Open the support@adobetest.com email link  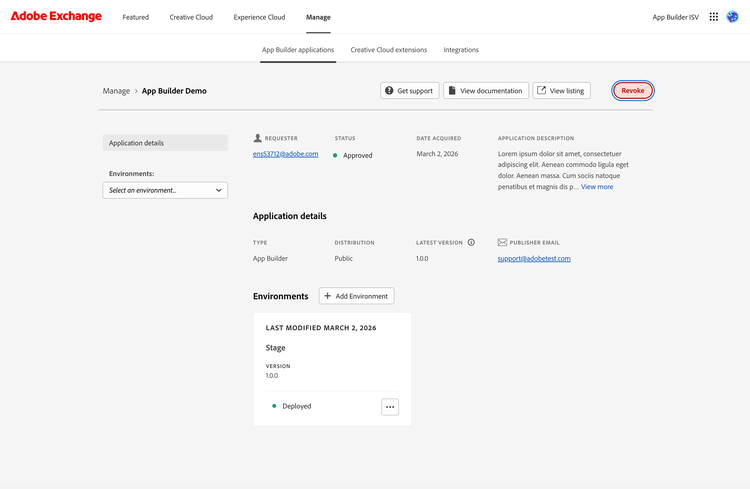pyautogui.click(x=534, y=259)
